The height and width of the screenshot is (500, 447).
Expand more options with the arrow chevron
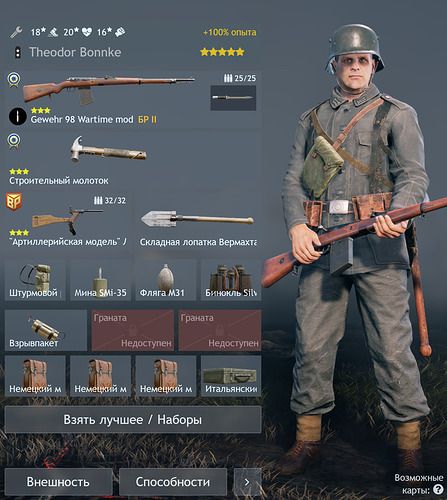coord(247,482)
